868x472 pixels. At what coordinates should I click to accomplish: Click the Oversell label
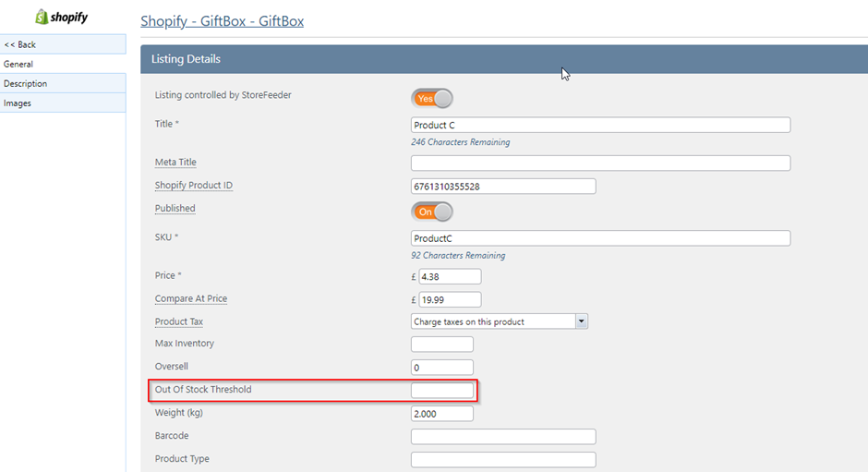tap(172, 366)
